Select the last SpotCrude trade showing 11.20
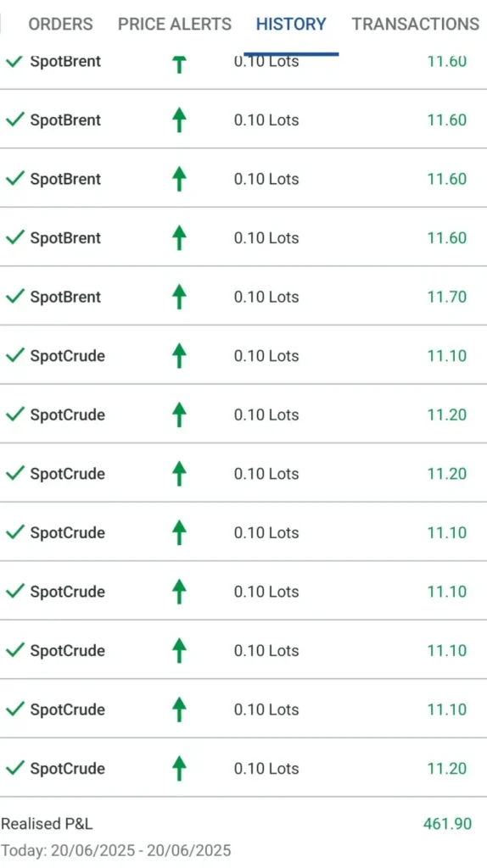This screenshot has width=487, height=868. [x=243, y=767]
